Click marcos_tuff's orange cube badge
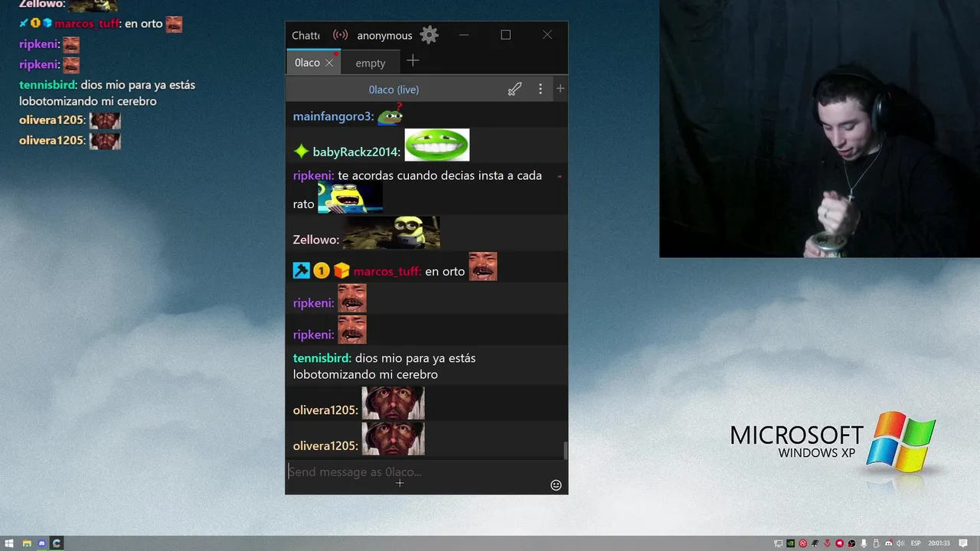Image resolution: width=980 pixels, height=551 pixels. pyautogui.click(x=341, y=270)
